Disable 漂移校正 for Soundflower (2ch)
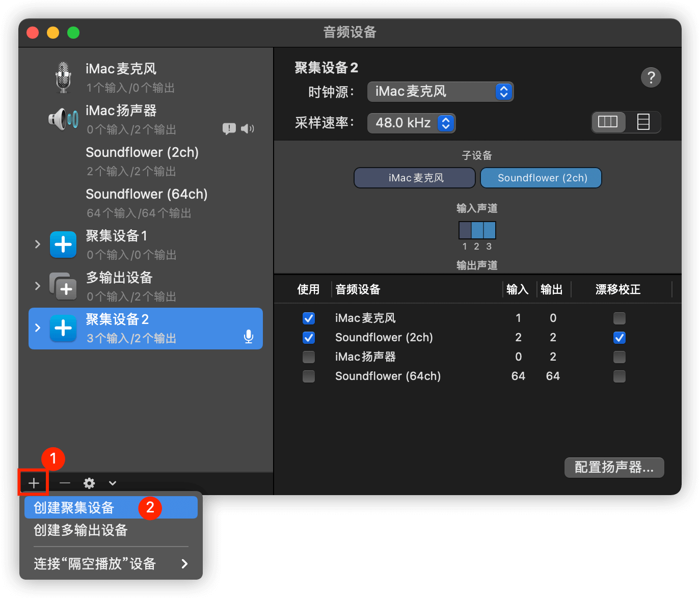 [620, 338]
